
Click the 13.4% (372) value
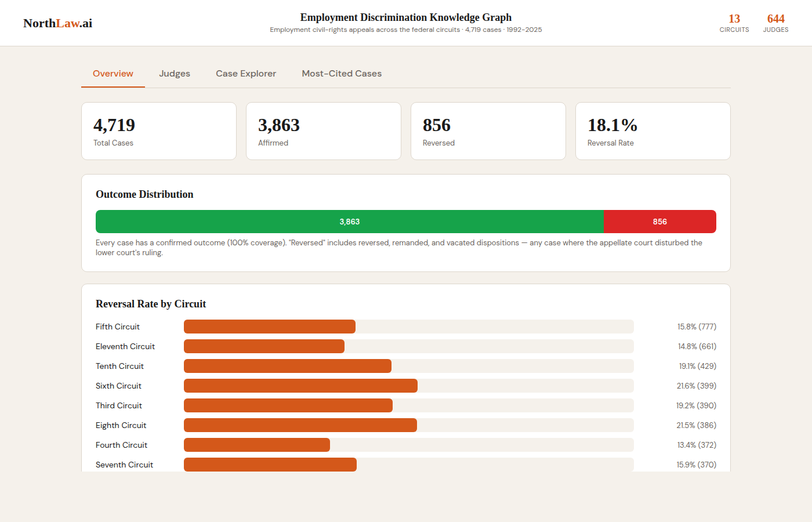697,445
